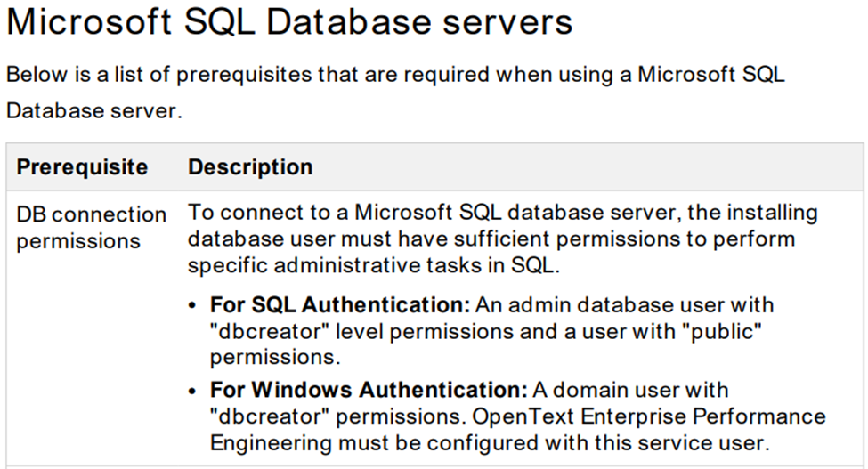Click the "DB connection permissions" cell

click(91, 228)
